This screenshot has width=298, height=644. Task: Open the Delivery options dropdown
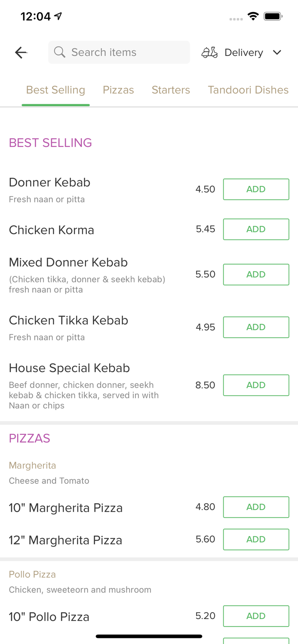(243, 52)
